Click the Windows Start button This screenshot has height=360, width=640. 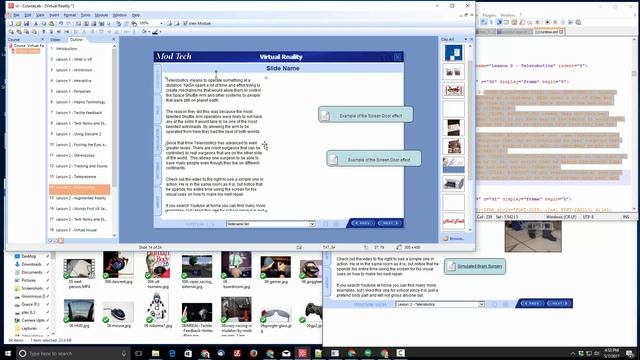(8, 353)
